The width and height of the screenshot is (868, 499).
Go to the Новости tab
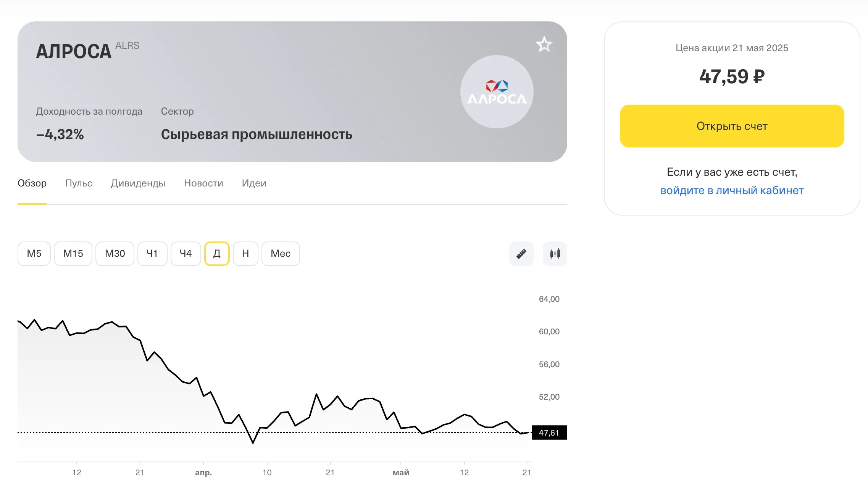(203, 183)
